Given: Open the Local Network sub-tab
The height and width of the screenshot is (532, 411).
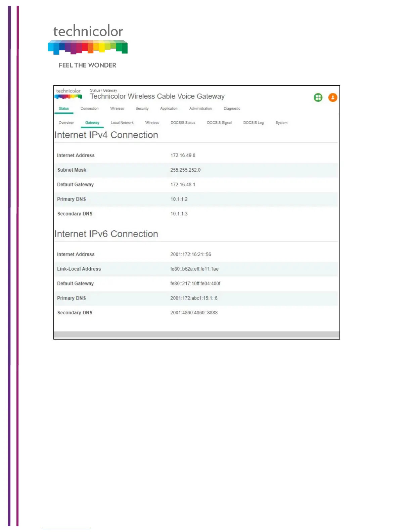Looking at the screenshot, I should pos(122,123).
